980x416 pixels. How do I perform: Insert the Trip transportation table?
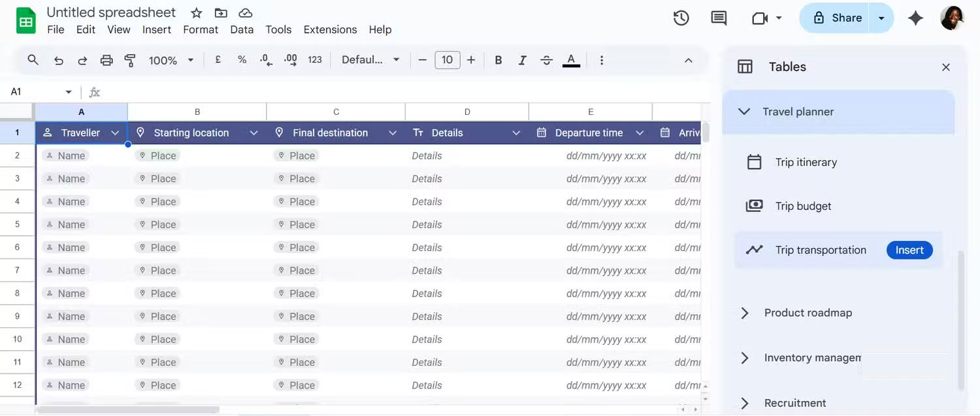[909, 249]
